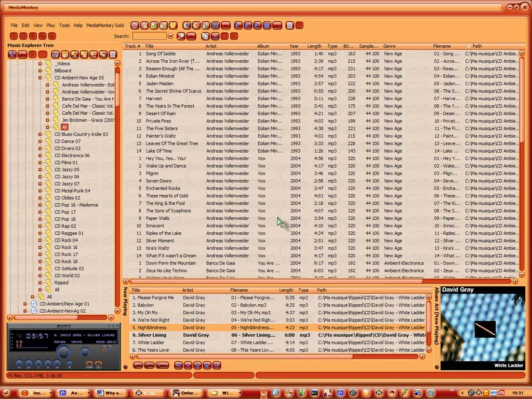Open the Tools menu
Screen dimensions: 532x399
coord(64,25)
